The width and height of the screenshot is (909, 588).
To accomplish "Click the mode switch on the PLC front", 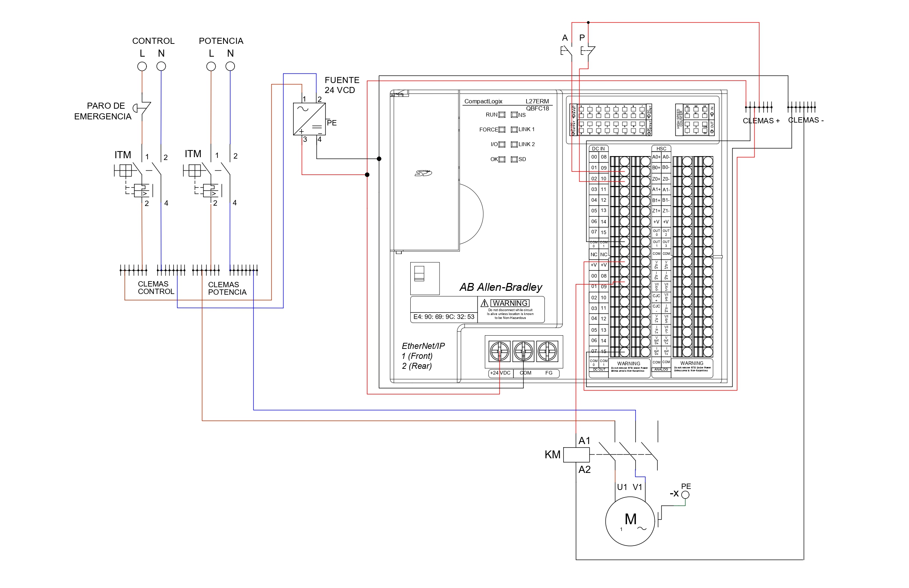I will coord(419,274).
